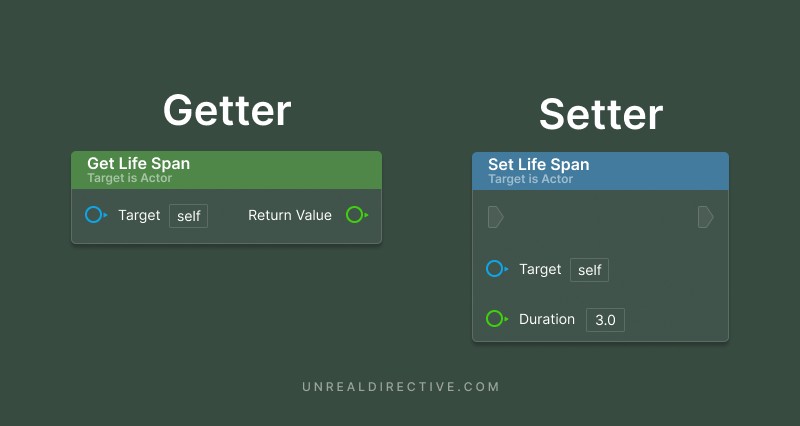Screen dimensions: 800x426
Task: Select the Set Life Span node title
Action: [538, 164]
